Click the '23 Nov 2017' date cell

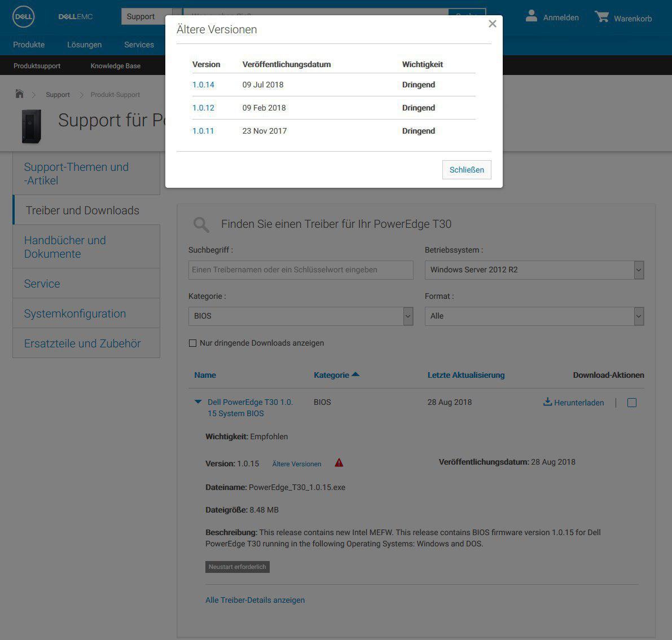tap(265, 131)
